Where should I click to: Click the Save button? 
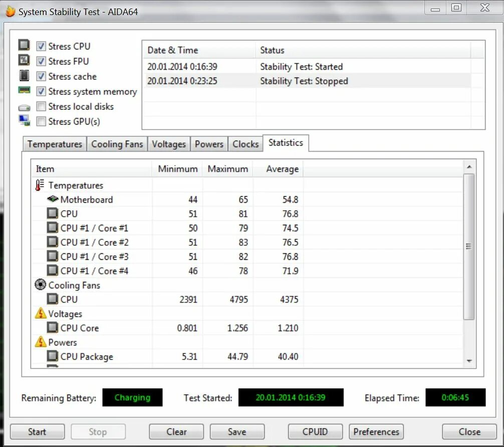pyautogui.click(x=237, y=431)
